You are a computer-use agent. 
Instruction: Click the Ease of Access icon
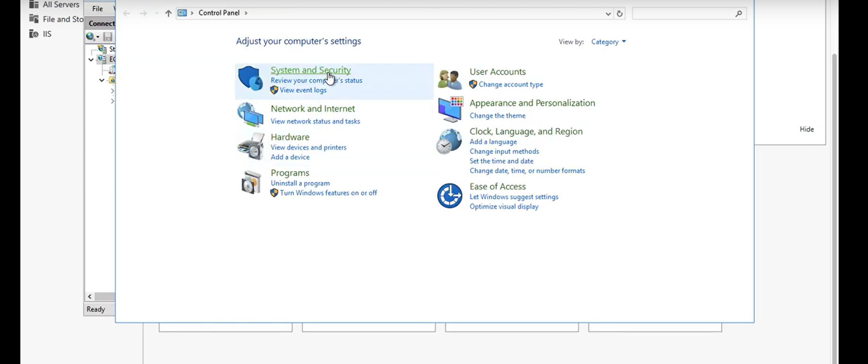449,195
